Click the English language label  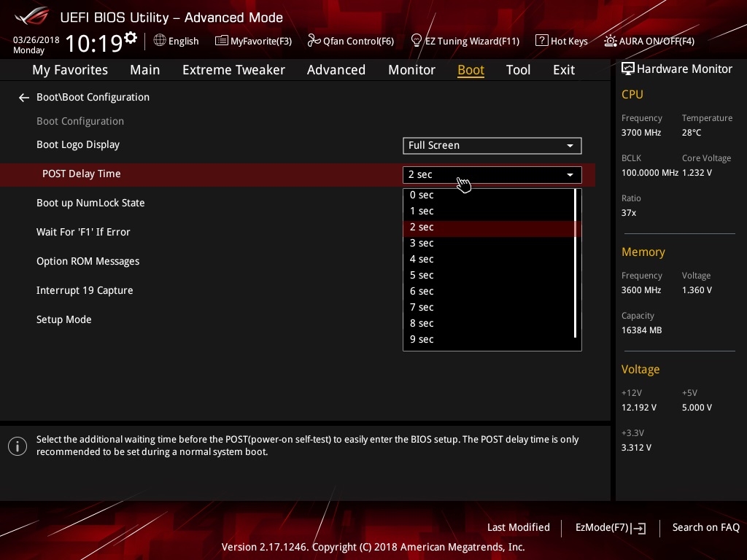click(183, 42)
